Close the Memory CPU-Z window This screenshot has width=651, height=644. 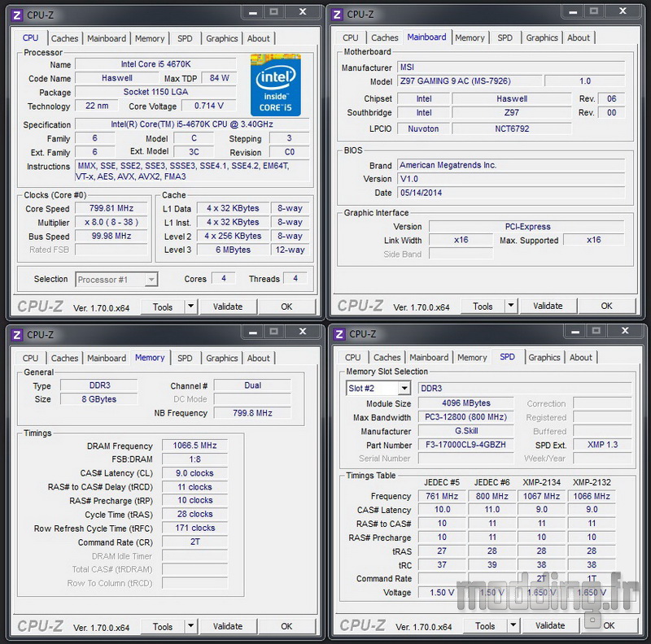coord(303,331)
